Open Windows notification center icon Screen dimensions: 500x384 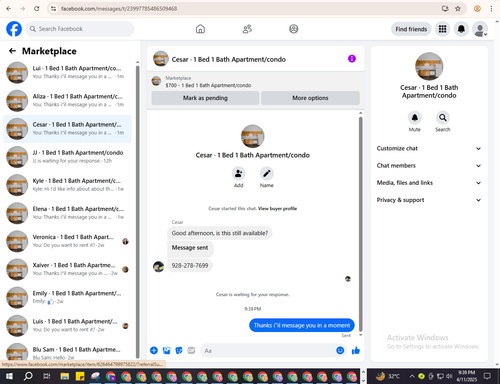tap(487, 376)
